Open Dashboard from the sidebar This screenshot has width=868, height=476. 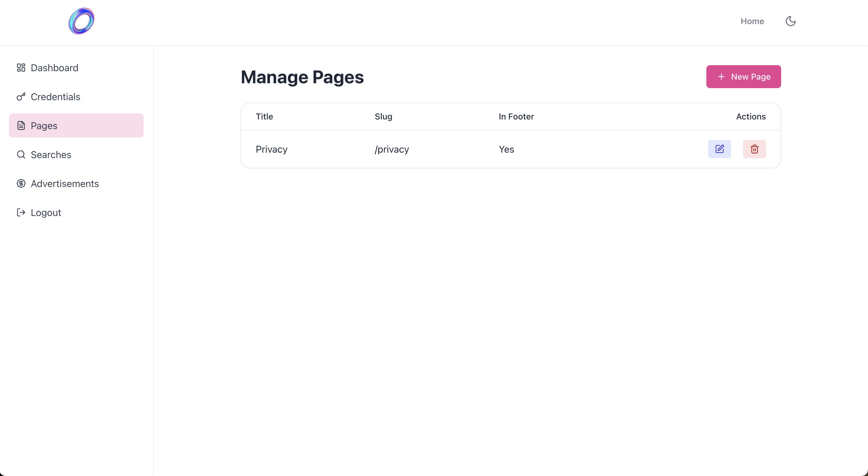(x=54, y=68)
